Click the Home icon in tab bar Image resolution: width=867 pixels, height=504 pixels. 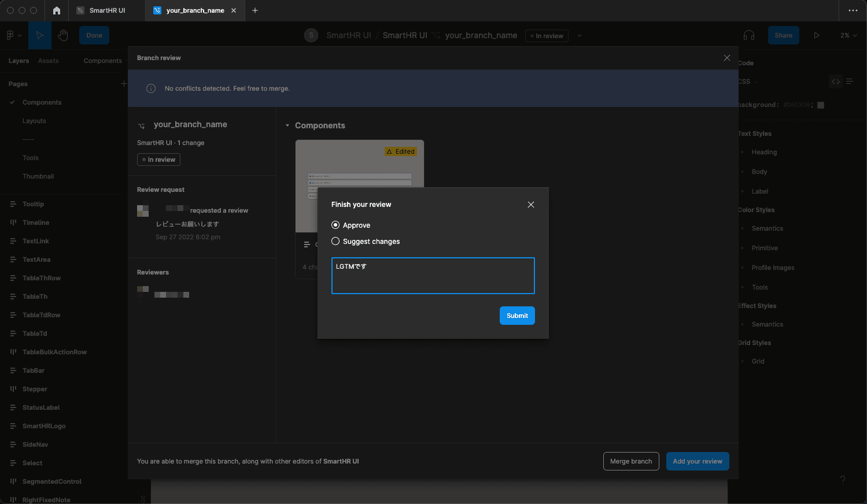point(56,10)
